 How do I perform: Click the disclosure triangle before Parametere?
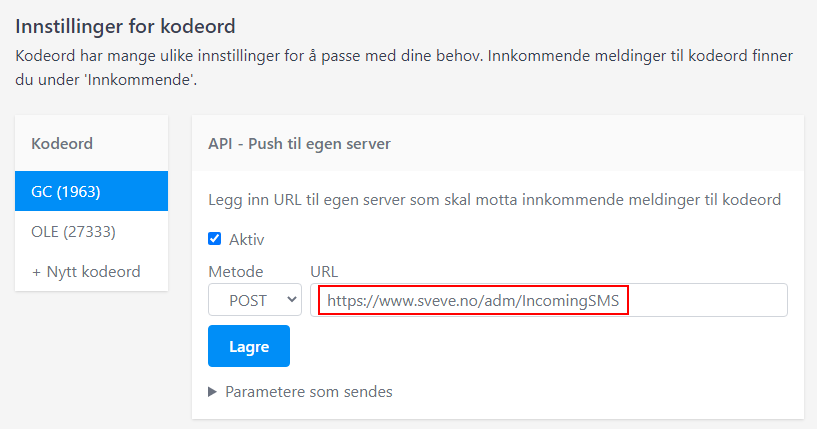click(213, 391)
